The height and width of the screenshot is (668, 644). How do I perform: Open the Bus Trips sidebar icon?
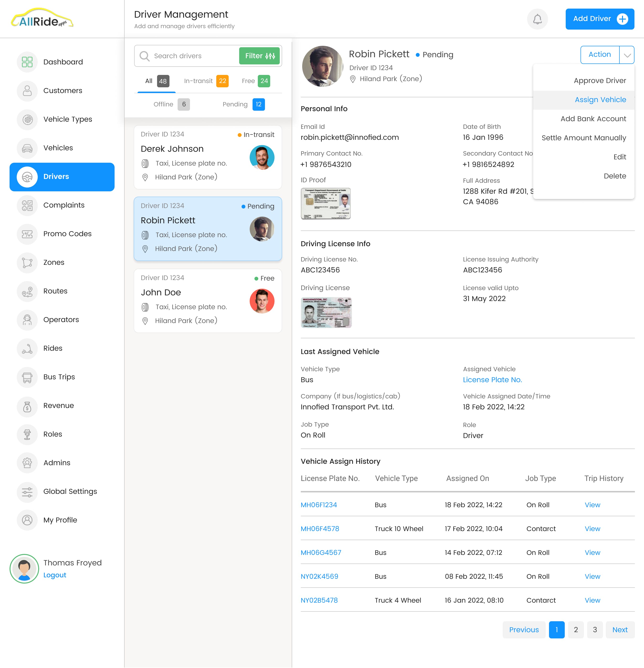pos(27,377)
